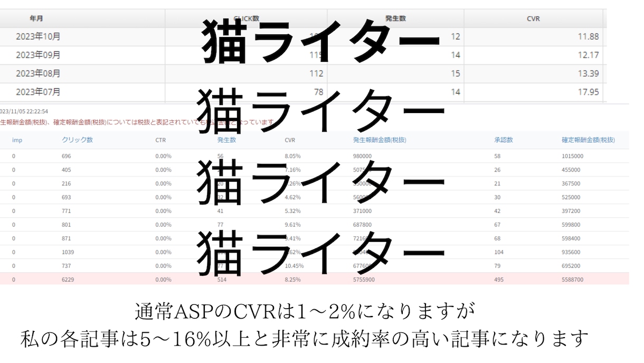
Task: Select the 2023年09月 row label
Action: click(38, 55)
